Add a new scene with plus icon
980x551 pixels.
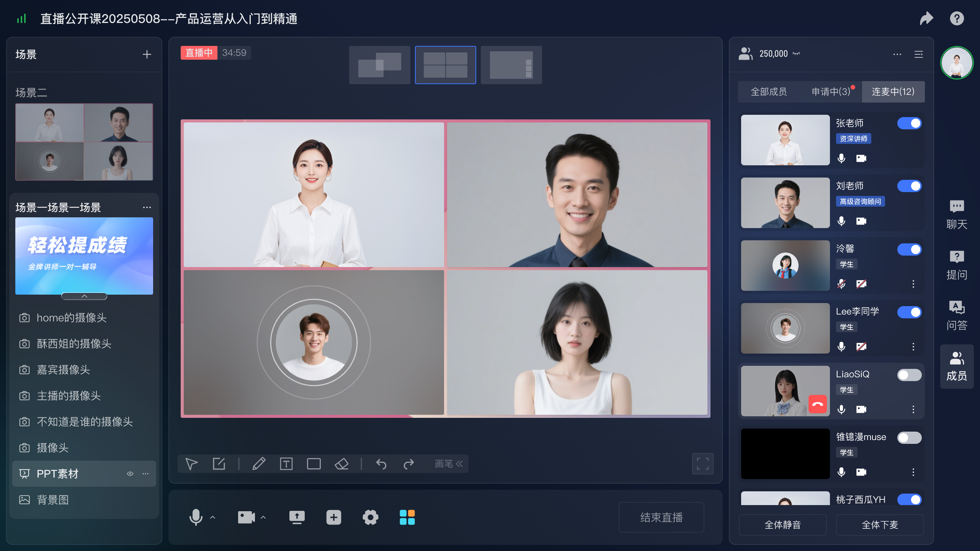pyautogui.click(x=147, y=54)
